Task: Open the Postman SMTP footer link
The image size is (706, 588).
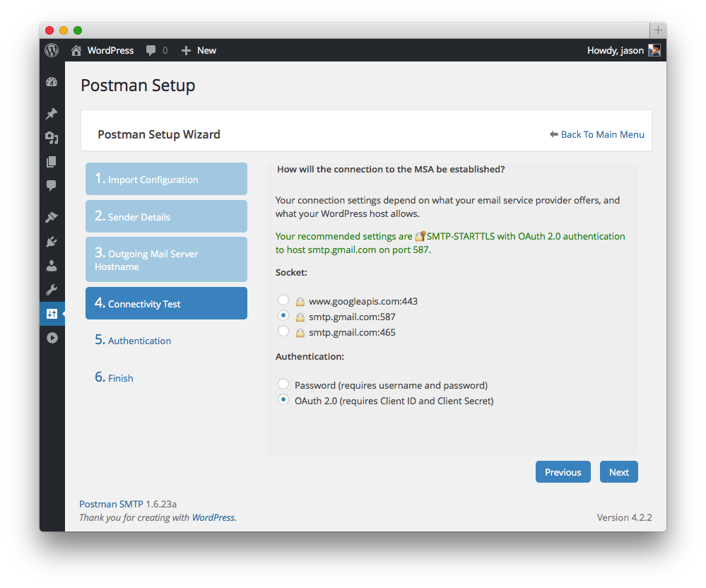Action: (x=111, y=504)
